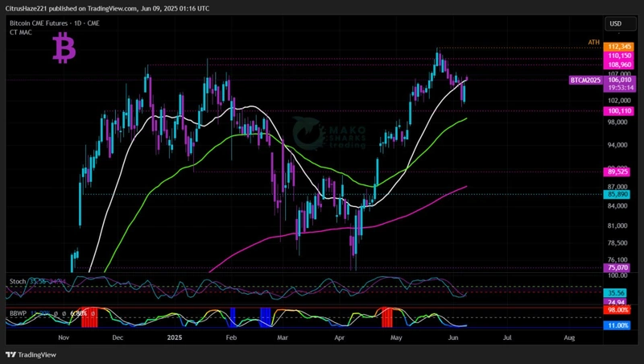644x364 pixels.
Task: Click the 75,070 price level tag
Action: (617, 268)
